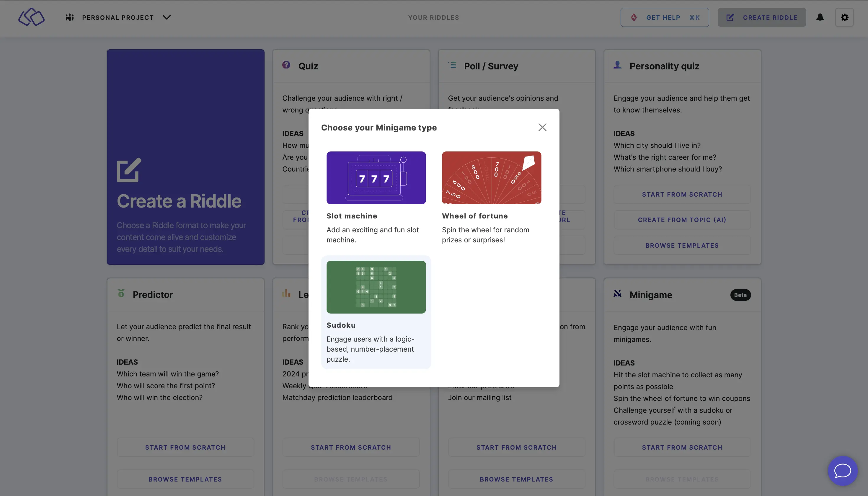Click the Riddle logo icon
Viewport: 868px width, 496px height.
(x=31, y=17)
